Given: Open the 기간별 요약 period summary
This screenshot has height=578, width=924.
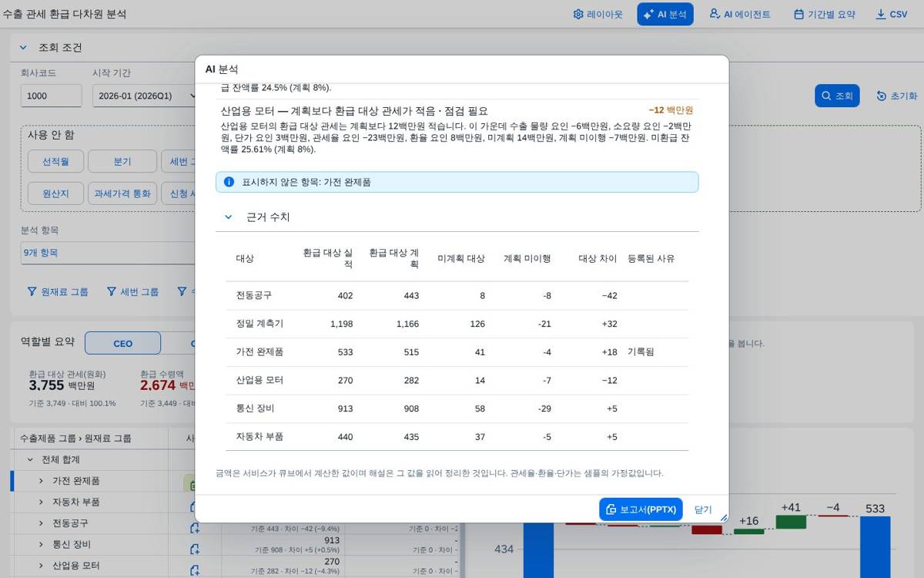Looking at the screenshot, I should pos(824,14).
